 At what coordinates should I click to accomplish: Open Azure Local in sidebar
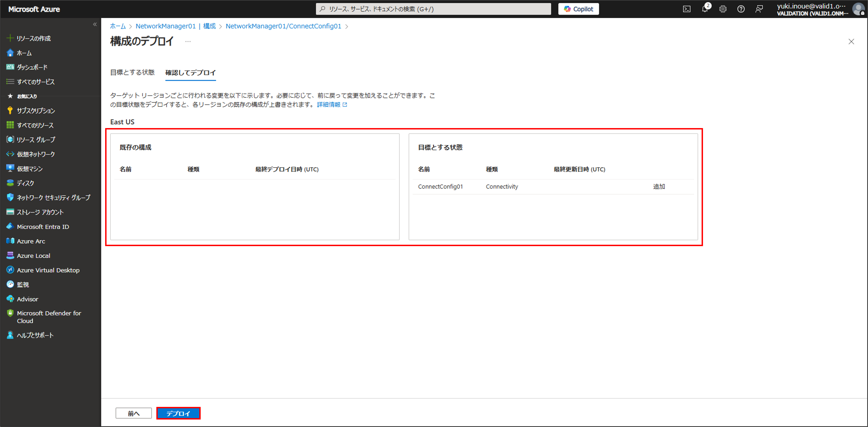[x=33, y=255]
